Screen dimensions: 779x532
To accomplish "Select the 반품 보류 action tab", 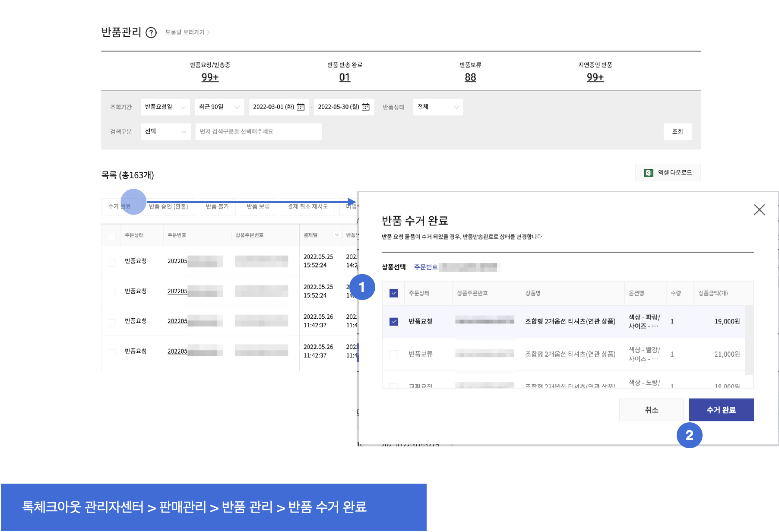I will pos(258,206).
